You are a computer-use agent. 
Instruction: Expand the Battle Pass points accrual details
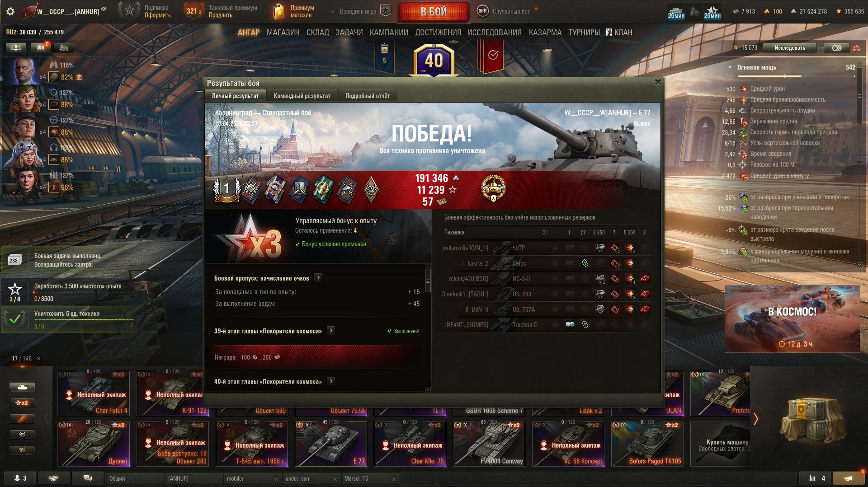coord(318,278)
